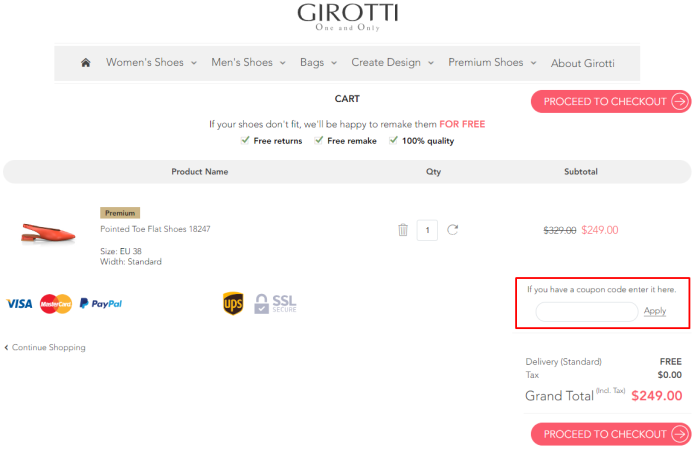Click the Subtotal column header
Screen dimensions: 700x451
point(581,171)
